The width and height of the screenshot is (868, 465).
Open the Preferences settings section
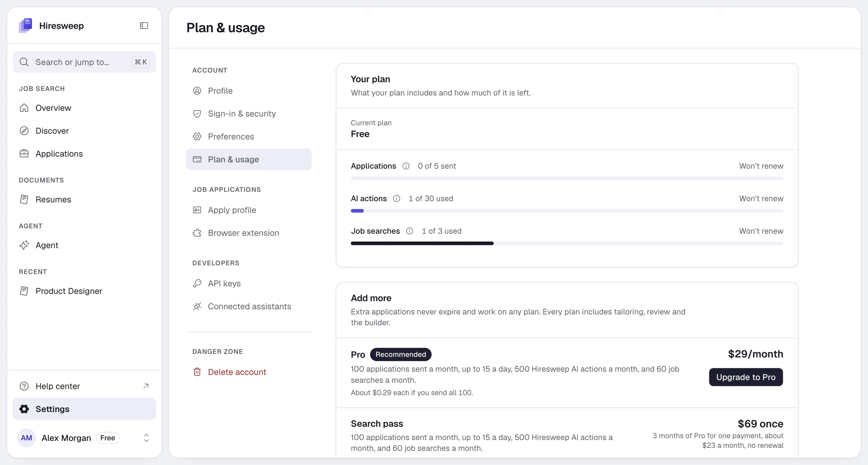point(249,137)
